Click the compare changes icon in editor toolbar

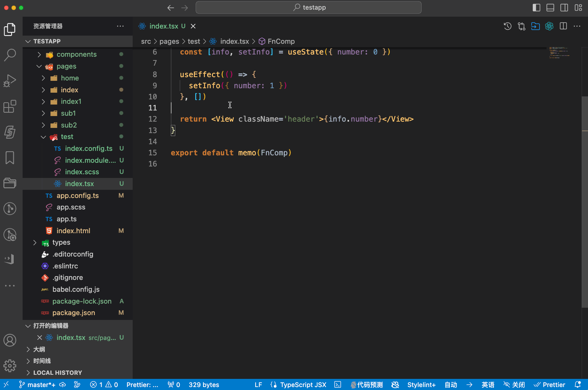coord(522,26)
